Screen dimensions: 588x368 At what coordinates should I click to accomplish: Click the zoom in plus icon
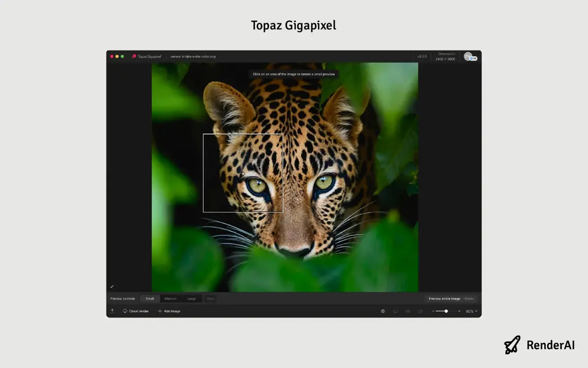pos(459,311)
